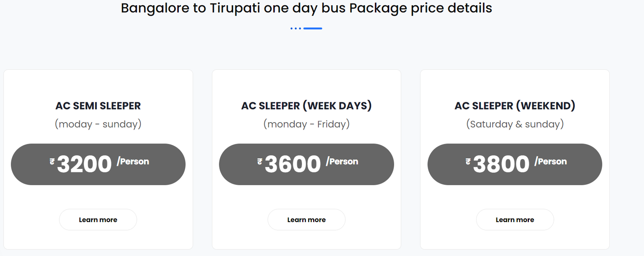Click the Learn more button under AC SEMI SLEEPER

(98, 219)
